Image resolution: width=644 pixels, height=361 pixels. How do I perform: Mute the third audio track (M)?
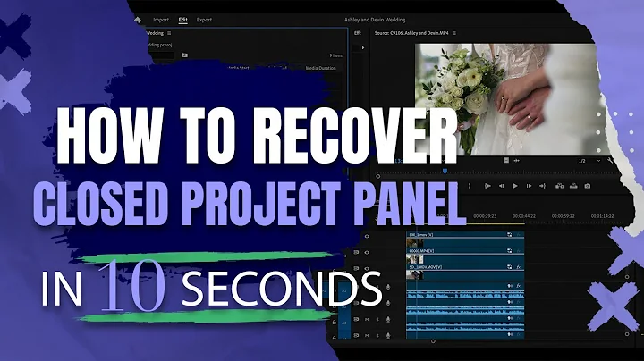(x=368, y=320)
